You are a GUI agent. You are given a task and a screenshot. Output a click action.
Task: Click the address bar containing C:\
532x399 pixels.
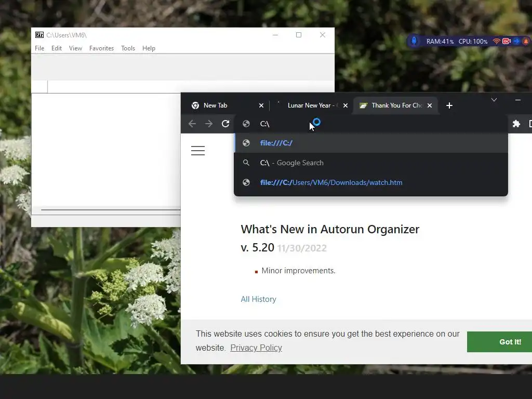pos(371,124)
